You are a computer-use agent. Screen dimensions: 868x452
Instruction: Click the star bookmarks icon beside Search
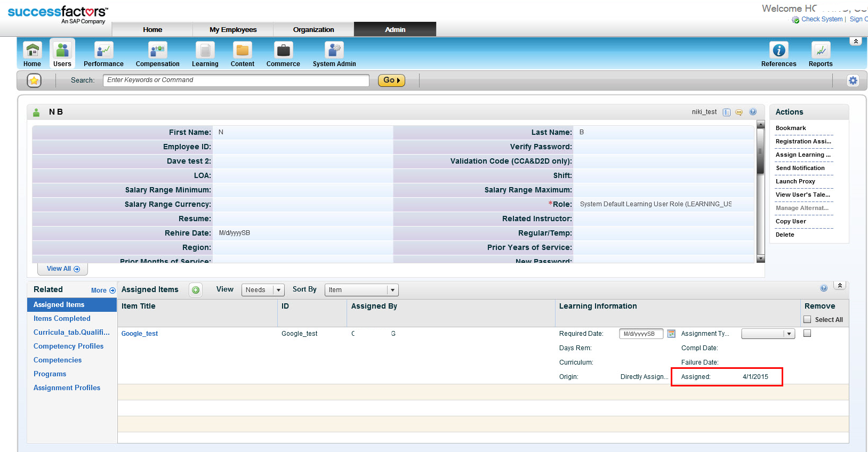pyautogui.click(x=34, y=80)
